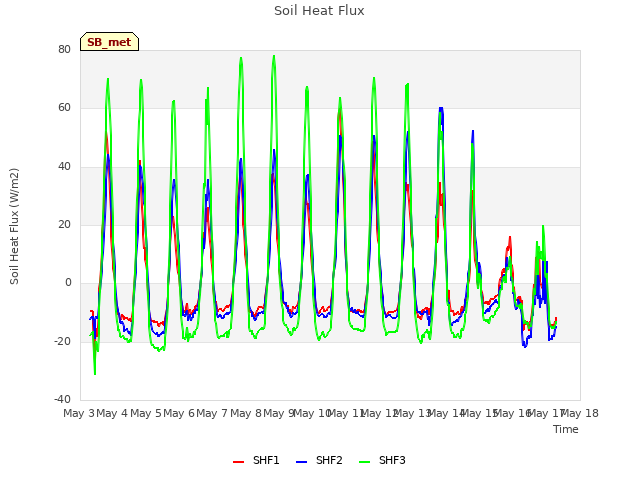Click the -40 y-axis tick label
This screenshot has width=640, height=480.
tap(62, 399)
